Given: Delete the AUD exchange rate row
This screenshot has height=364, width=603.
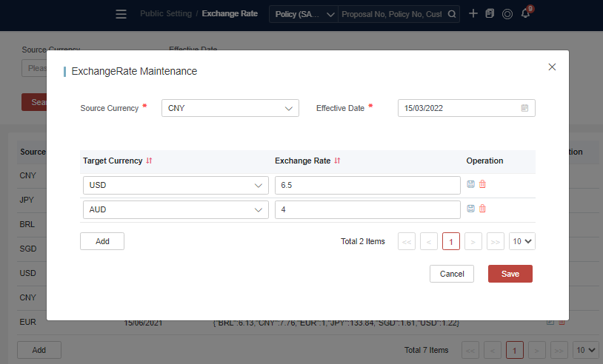Looking at the screenshot, I should point(482,209).
